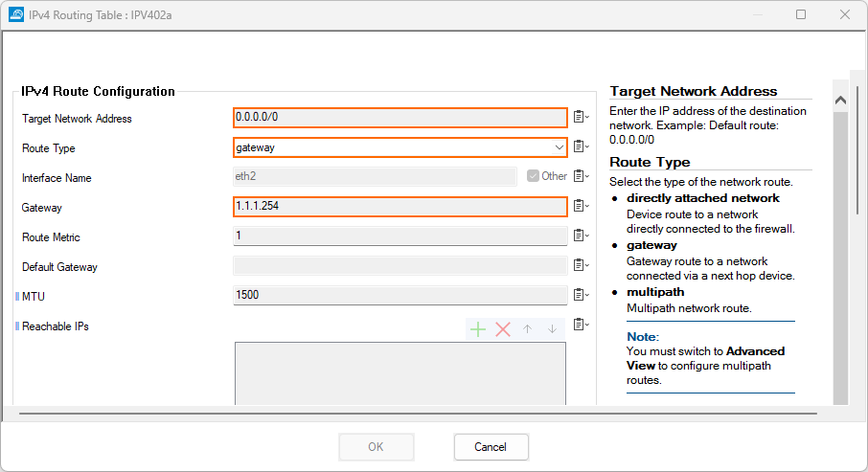Click the Gateway address input field
The height and width of the screenshot is (472, 868).
pos(400,206)
